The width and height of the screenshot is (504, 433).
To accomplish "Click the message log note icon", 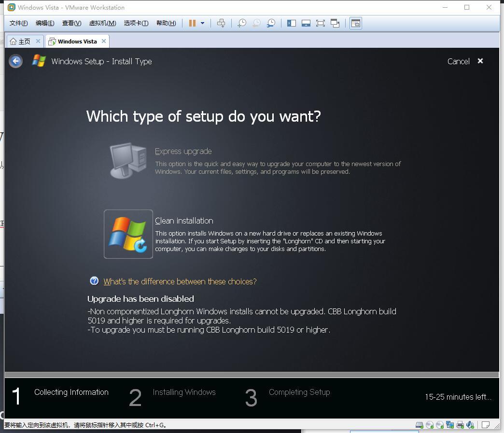I will 486,425.
